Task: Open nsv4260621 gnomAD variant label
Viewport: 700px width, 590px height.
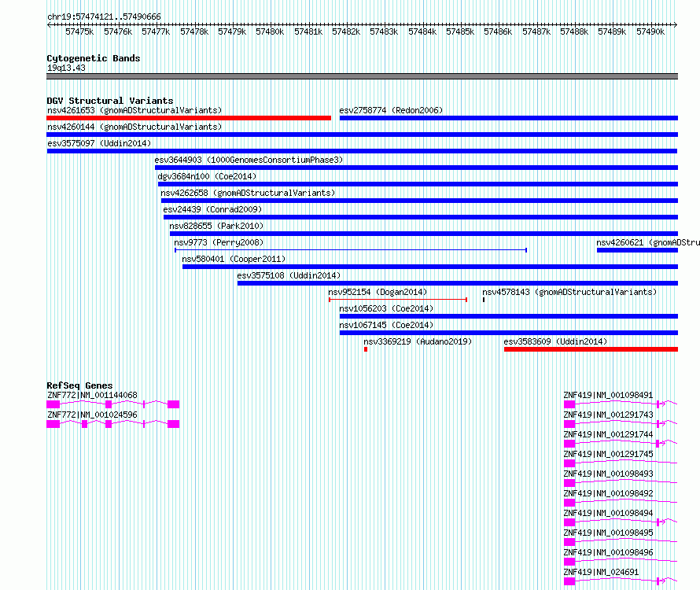Action: tap(648, 242)
